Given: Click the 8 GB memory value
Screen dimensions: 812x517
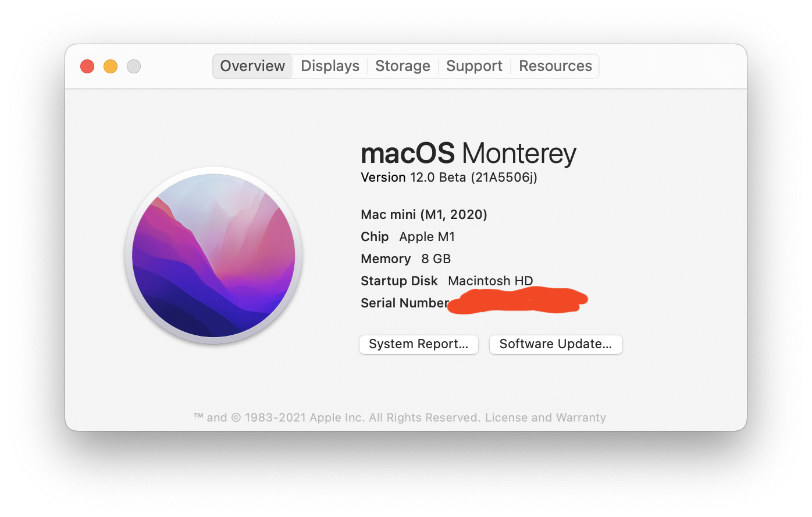Looking at the screenshot, I should 436,259.
